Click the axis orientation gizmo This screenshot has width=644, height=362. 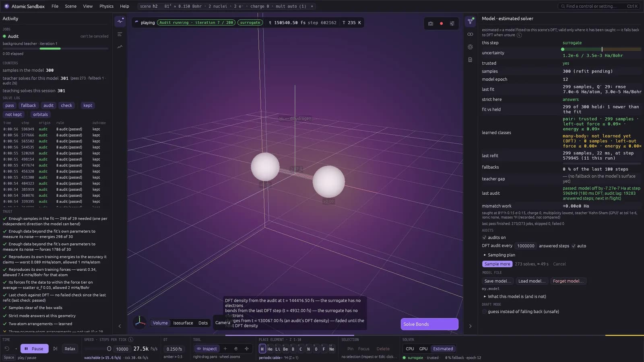coord(140,322)
